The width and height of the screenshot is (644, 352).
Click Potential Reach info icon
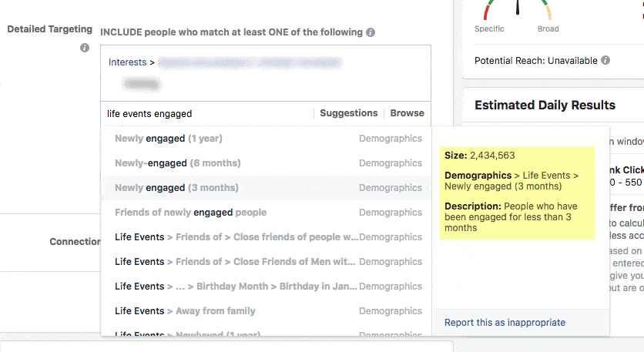605,60
